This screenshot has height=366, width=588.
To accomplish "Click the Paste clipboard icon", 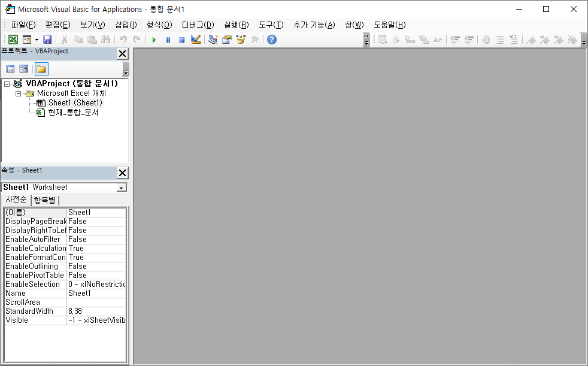I will pos(92,40).
